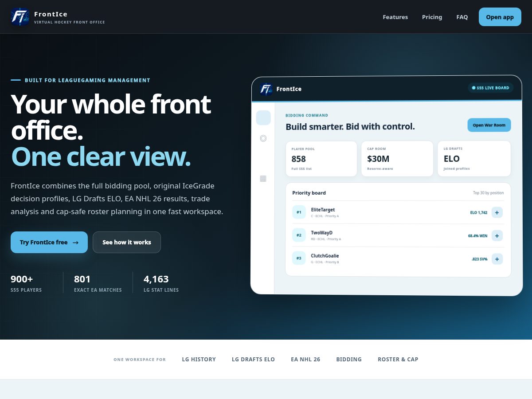Click the .823 SV% value
The image size is (532, 399).
coord(479,259)
